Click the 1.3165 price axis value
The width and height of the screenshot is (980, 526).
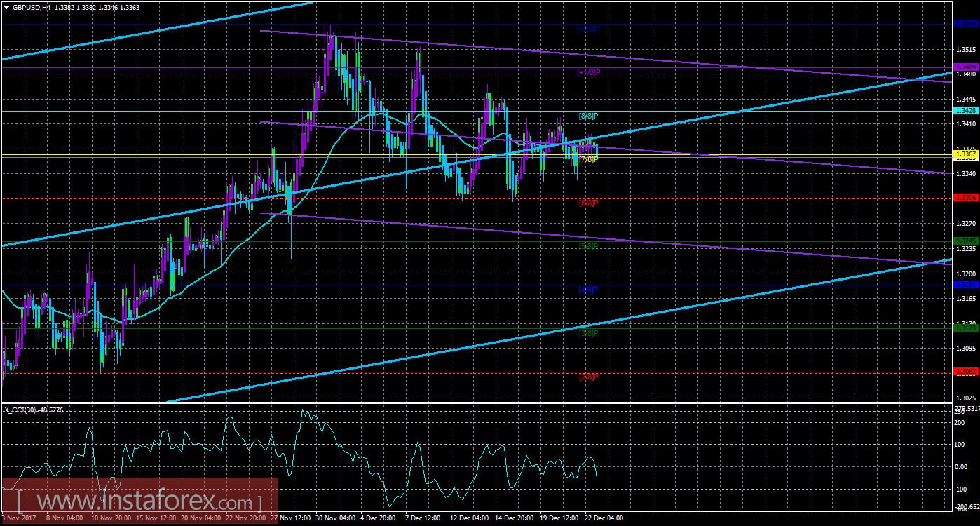pos(966,299)
